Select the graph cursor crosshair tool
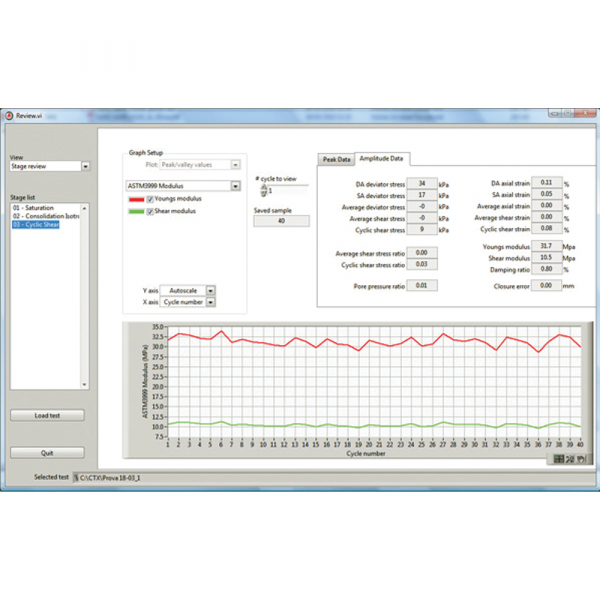Image resolution: width=600 pixels, height=600 pixels. (558, 458)
